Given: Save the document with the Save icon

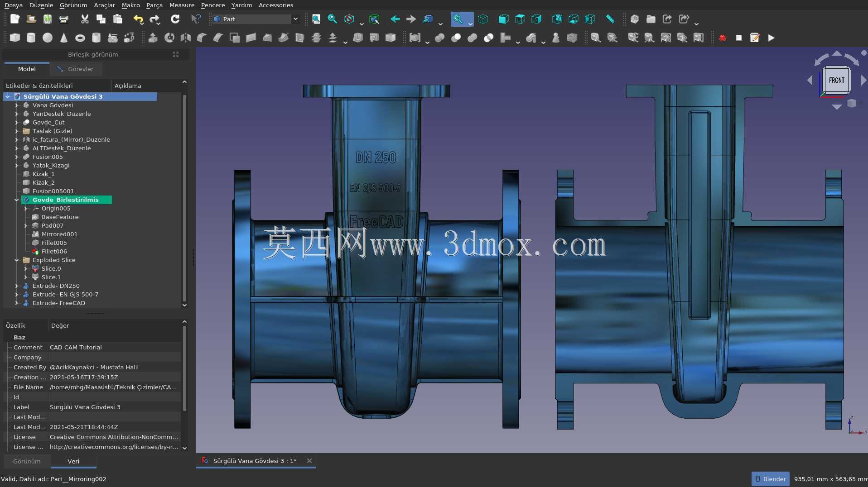Looking at the screenshot, I should (x=48, y=19).
